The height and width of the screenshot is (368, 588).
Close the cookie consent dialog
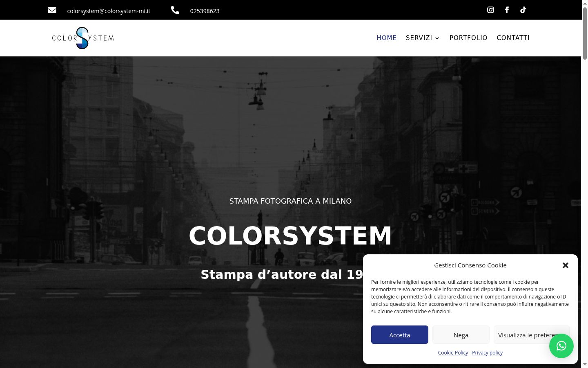[565, 265]
